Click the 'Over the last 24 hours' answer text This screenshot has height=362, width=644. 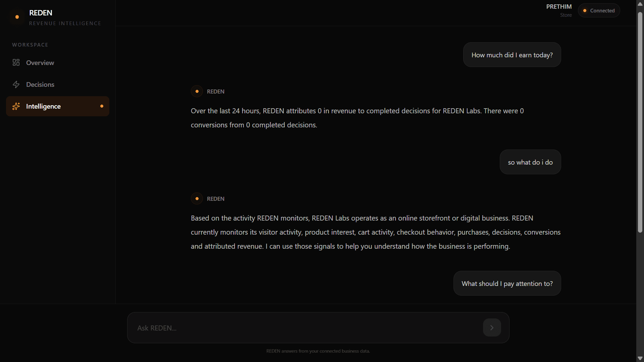tap(358, 118)
